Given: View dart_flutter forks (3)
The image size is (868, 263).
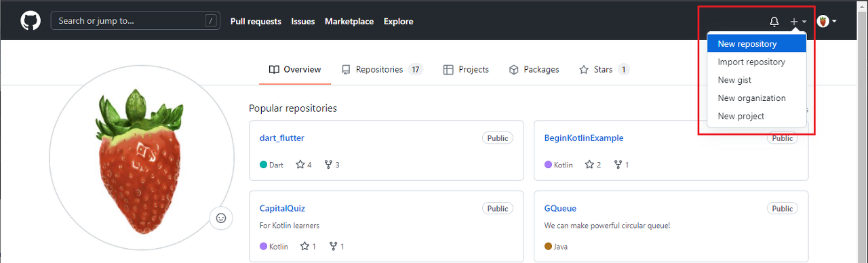Looking at the screenshot, I should [332, 165].
